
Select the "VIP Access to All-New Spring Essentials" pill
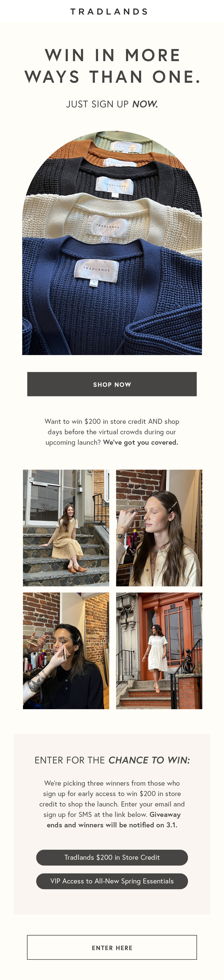(x=112, y=881)
